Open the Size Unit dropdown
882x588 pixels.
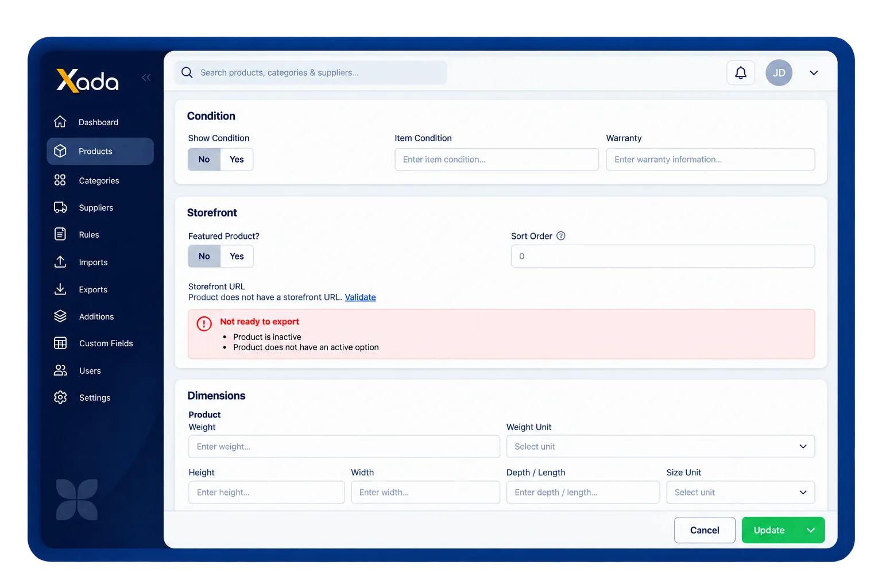point(741,493)
